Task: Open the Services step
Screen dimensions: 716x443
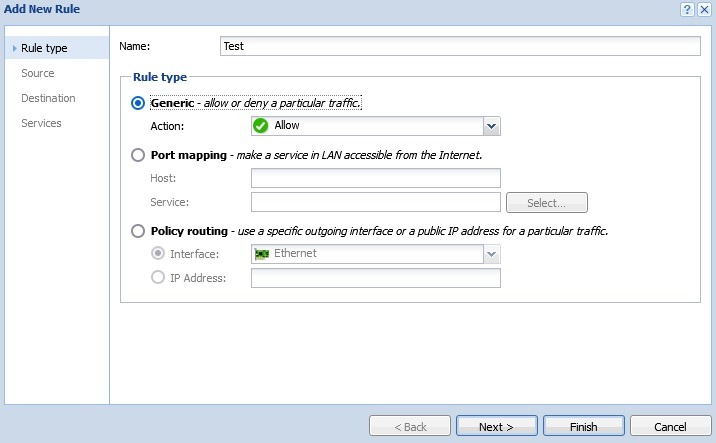Action: [41, 123]
